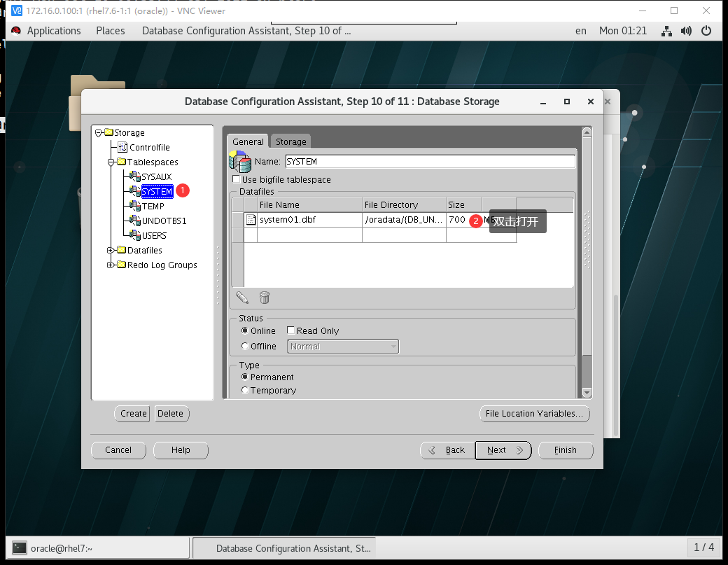The height and width of the screenshot is (565, 728).
Task: Select the Online status radio button
Action: click(x=245, y=330)
